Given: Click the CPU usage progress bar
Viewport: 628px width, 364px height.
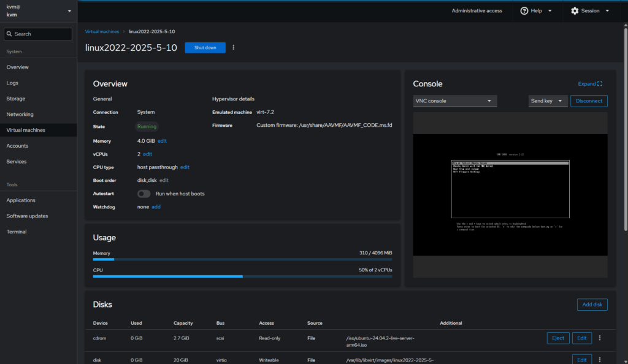Looking at the screenshot, I should 242,276.
